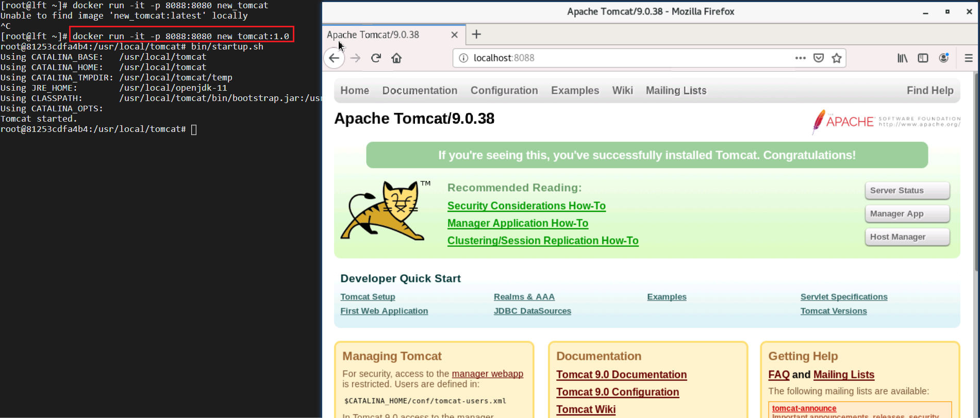Open Wiki in Tomcat navigation bar
The image size is (980, 418).
coord(622,90)
